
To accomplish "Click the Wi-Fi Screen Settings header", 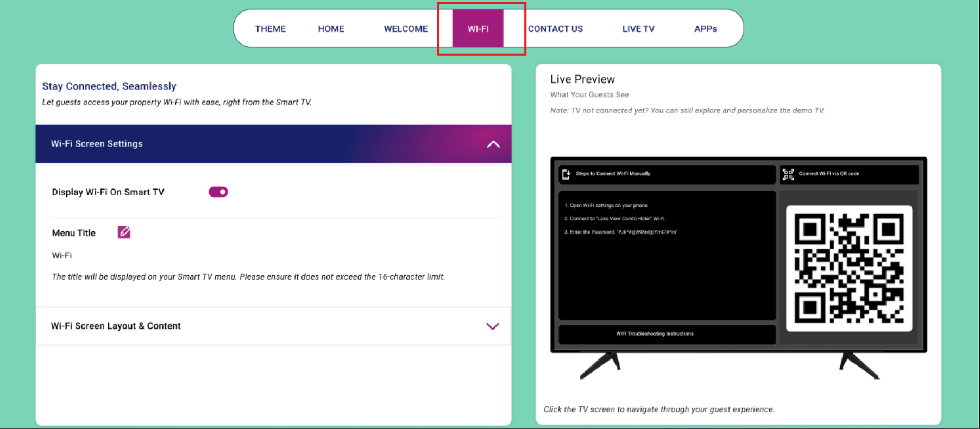I will (273, 144).
